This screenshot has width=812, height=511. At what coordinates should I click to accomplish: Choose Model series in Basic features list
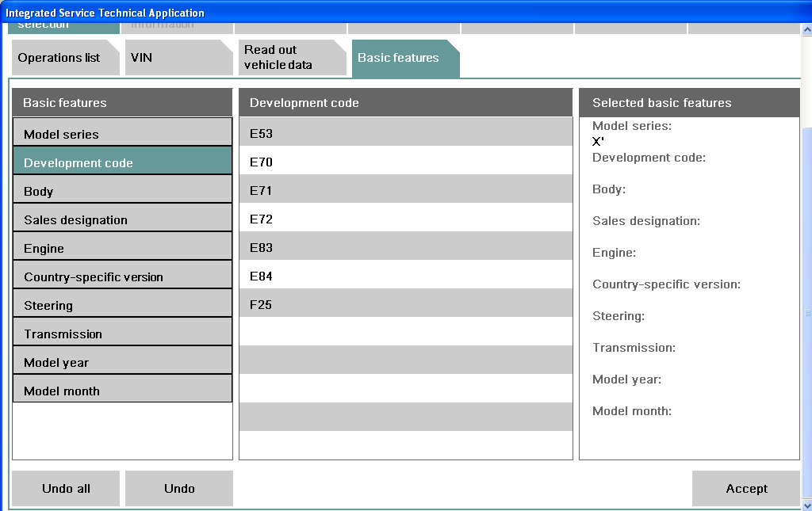point(122,132)
